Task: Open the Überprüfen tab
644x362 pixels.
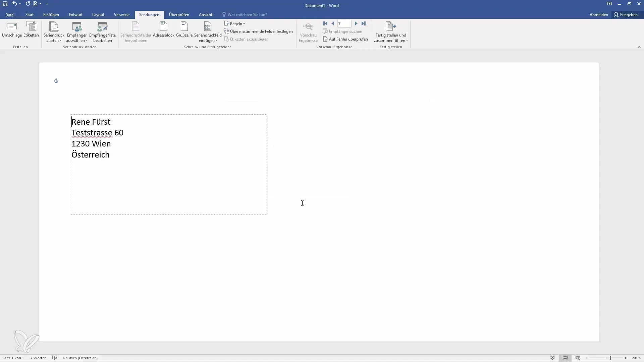Action: [x=179, y=15]
